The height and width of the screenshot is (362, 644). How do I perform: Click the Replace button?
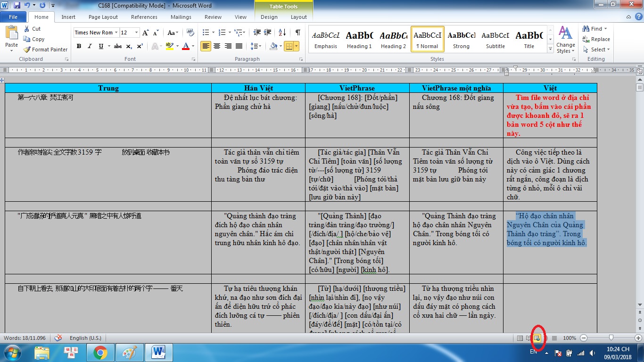[596, 39]
